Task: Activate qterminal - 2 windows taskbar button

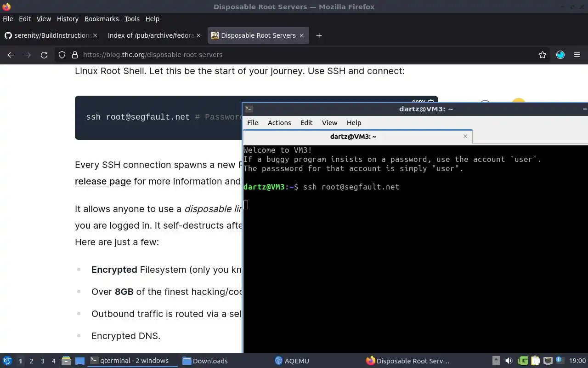Action: click(x=132, y=361)
